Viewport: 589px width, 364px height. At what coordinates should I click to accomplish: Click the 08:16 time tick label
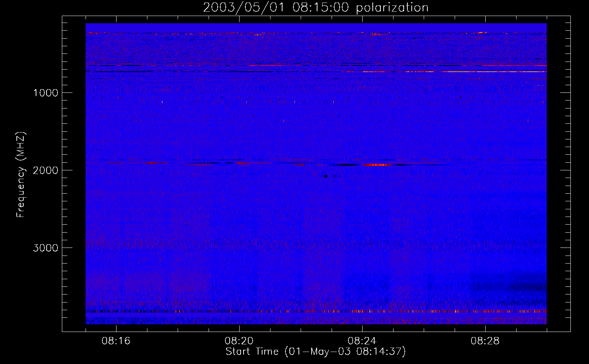coord(116,341)
